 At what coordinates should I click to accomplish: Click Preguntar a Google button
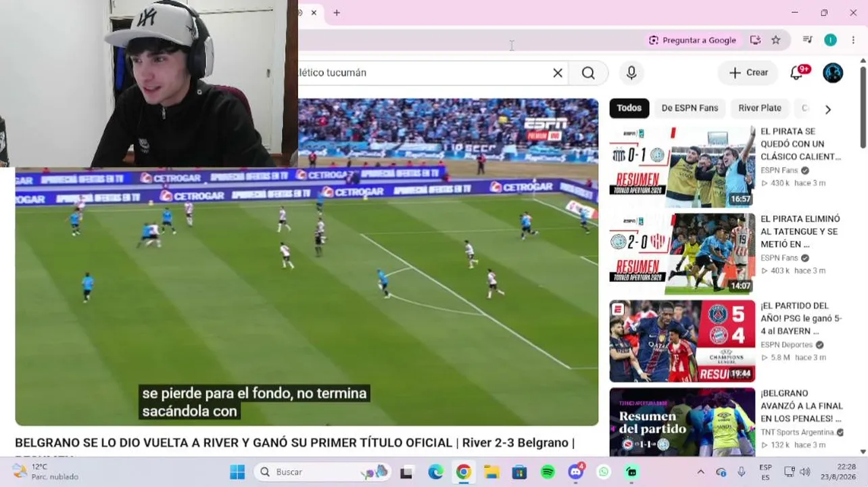692,40
